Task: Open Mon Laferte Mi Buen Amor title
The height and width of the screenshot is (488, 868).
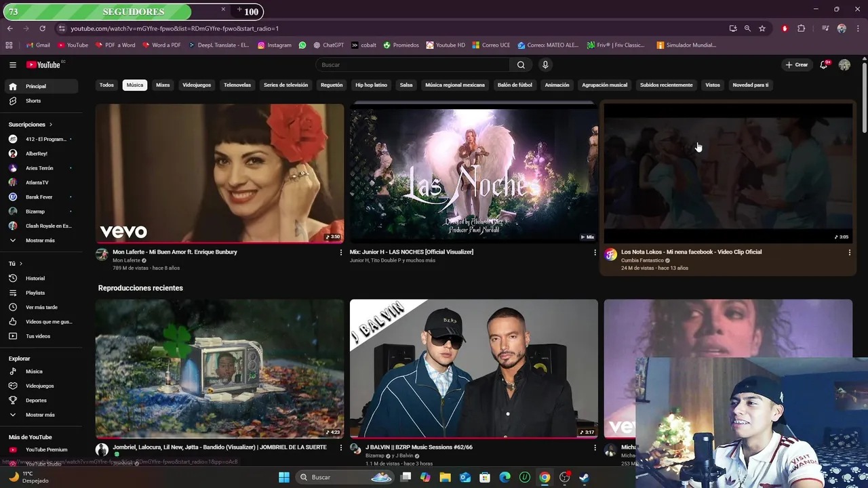Action: pyautogui.click(x=175, y=252)
